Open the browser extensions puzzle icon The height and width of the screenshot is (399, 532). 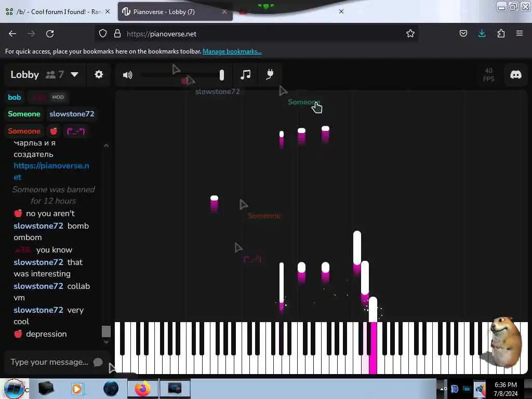(x=501, y=34)
